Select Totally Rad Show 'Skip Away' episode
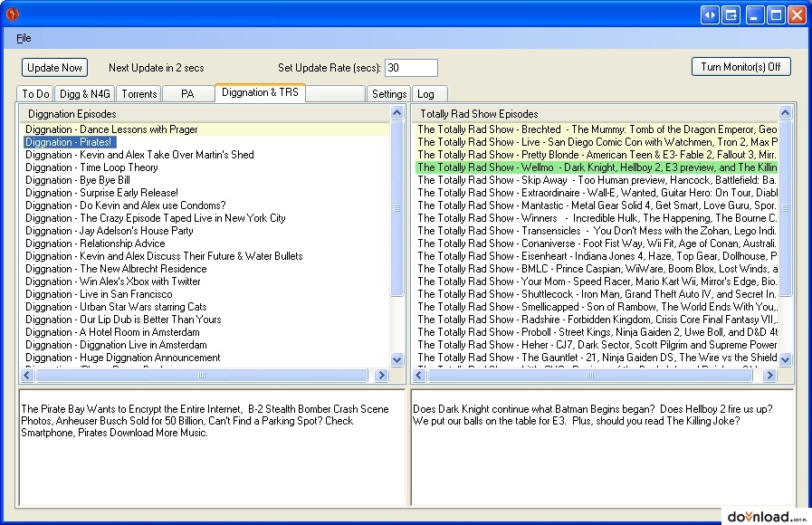Viewport: 812px width, 525px height. tap(597, 180)
